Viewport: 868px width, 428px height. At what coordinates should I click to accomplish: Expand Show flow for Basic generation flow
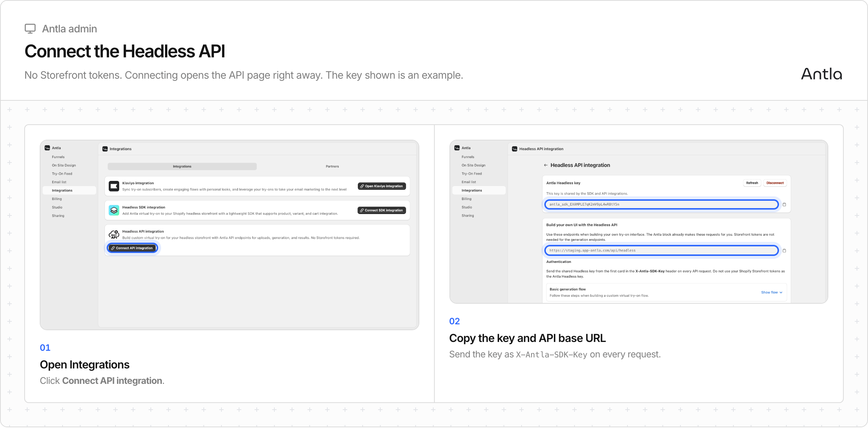772,292
